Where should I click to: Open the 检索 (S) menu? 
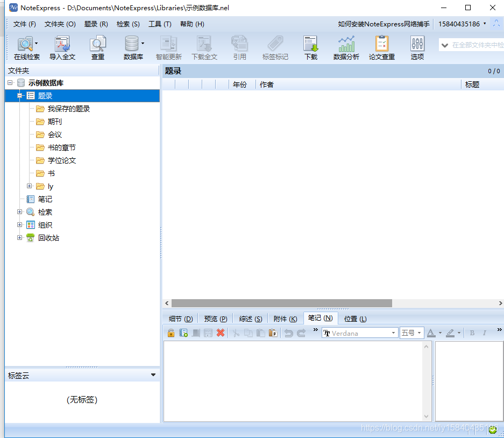[x=128, y=24]
